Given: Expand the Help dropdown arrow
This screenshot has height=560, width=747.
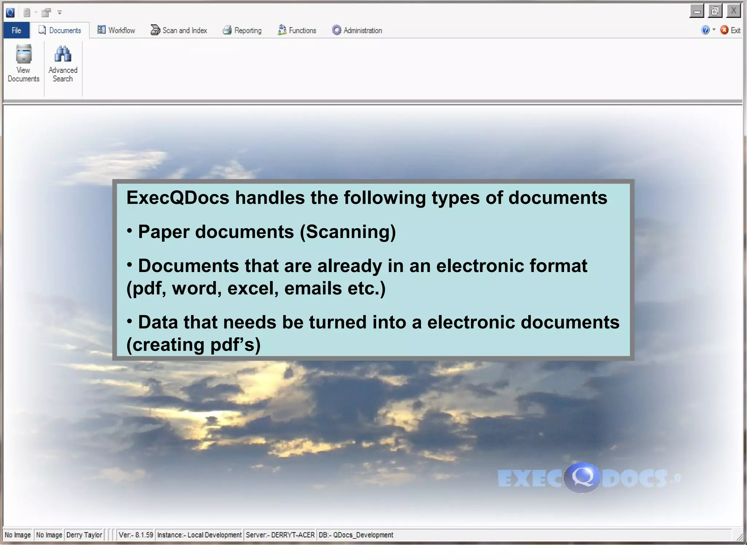Looking at the screenshot, I should [714, 30].
